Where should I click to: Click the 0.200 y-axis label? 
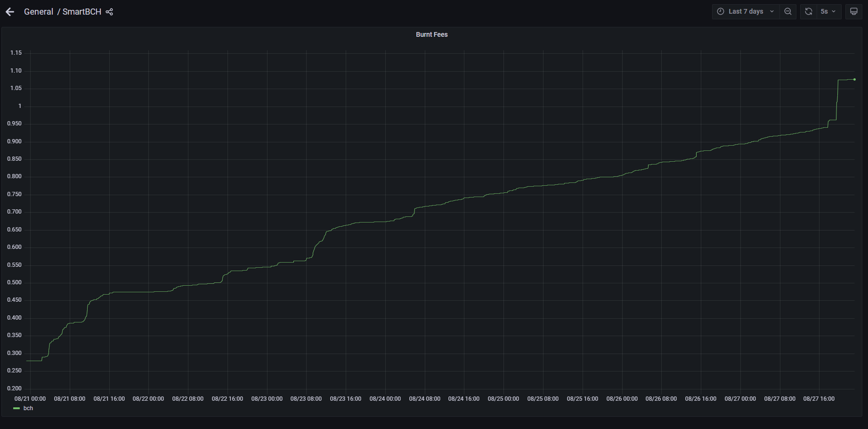click(15, 388)
